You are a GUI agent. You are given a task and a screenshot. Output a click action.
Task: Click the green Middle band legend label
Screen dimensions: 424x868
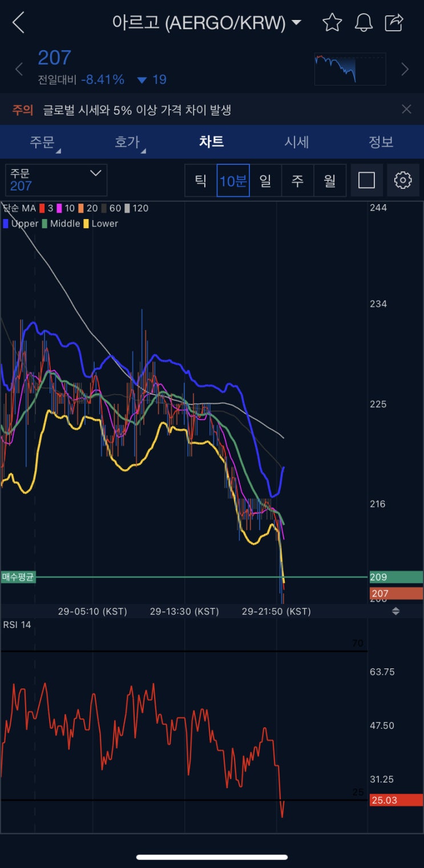point(65,224)
